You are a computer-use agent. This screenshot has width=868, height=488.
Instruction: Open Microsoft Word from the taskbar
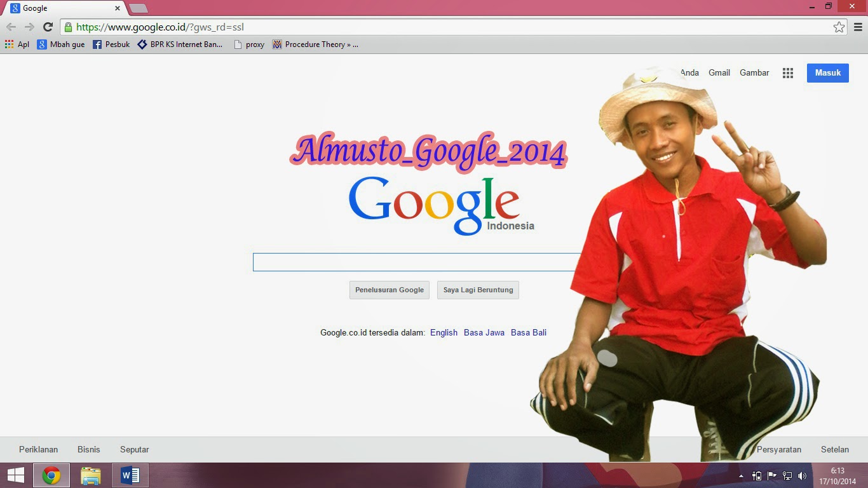click(130, 475)
